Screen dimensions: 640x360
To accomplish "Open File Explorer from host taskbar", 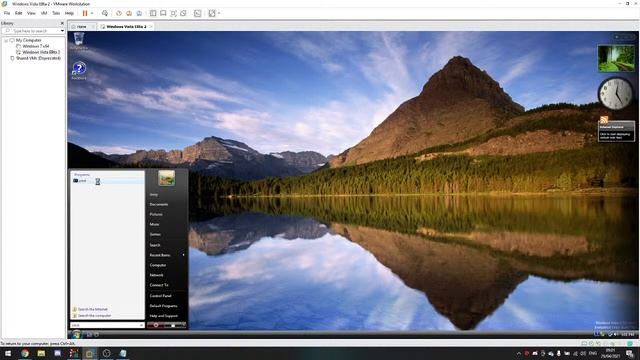I will point(41,353).
